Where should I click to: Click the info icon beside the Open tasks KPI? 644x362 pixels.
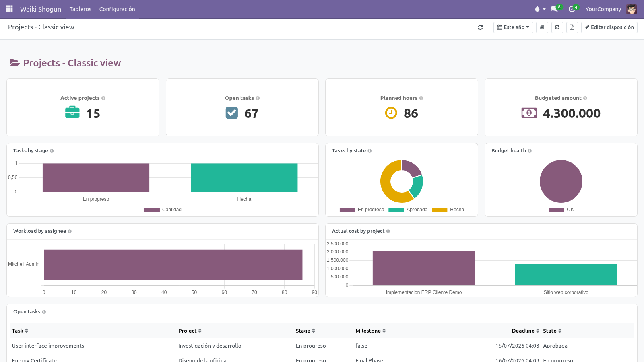(x=258, y=98)
